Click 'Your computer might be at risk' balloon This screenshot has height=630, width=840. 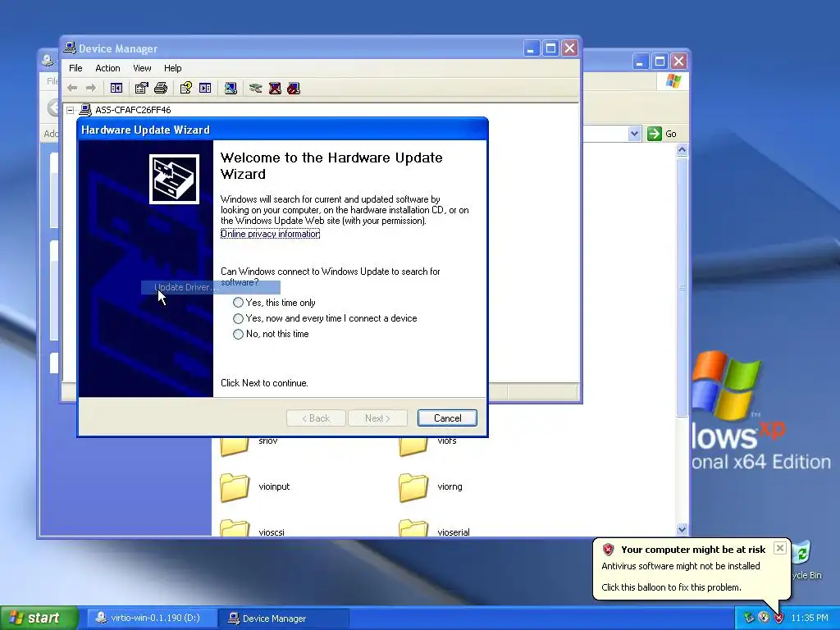(692, 549)
